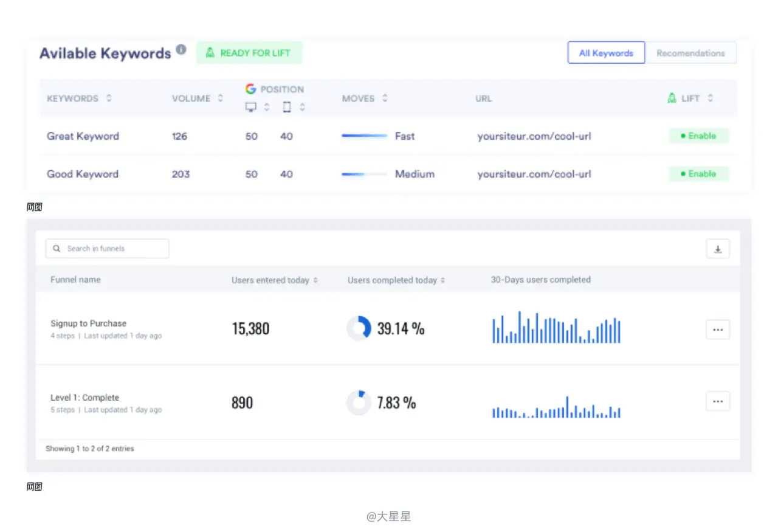Switch to Recomendations tab
The image size is (778, 532).
pyautogui.click(x=690, y=53)
